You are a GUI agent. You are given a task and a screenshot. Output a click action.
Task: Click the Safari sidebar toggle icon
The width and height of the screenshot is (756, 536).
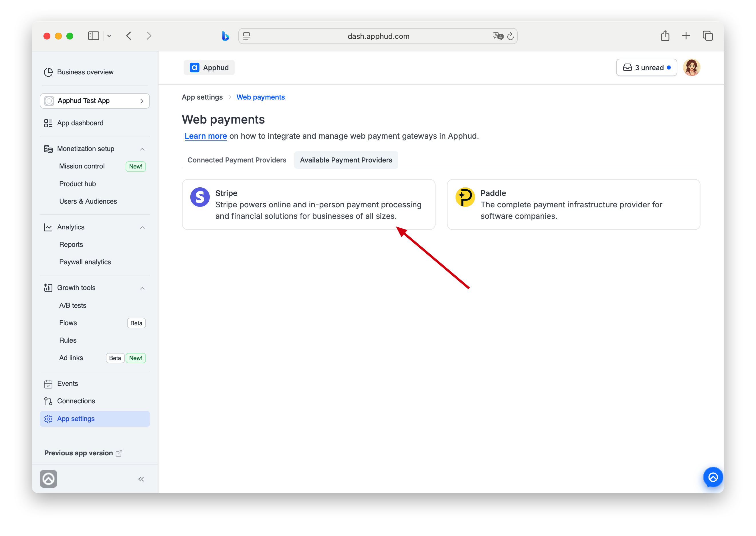(94, 36)
